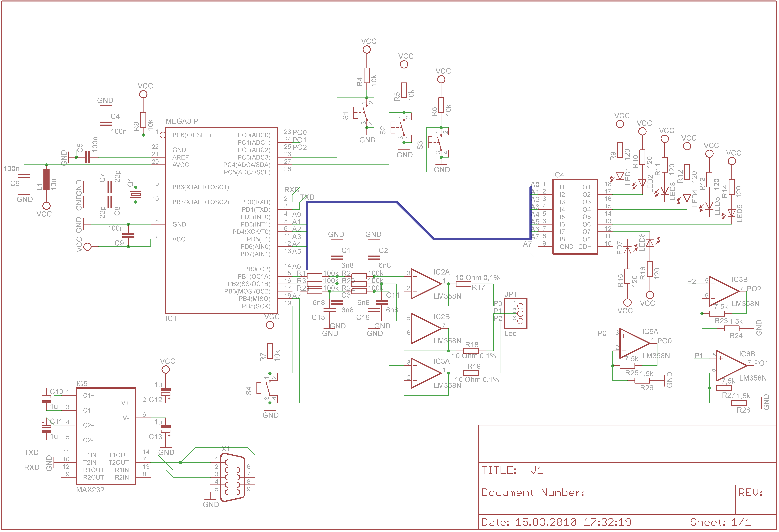
Task: Select resistor R7 10k symbol
Action: [270, 351]
